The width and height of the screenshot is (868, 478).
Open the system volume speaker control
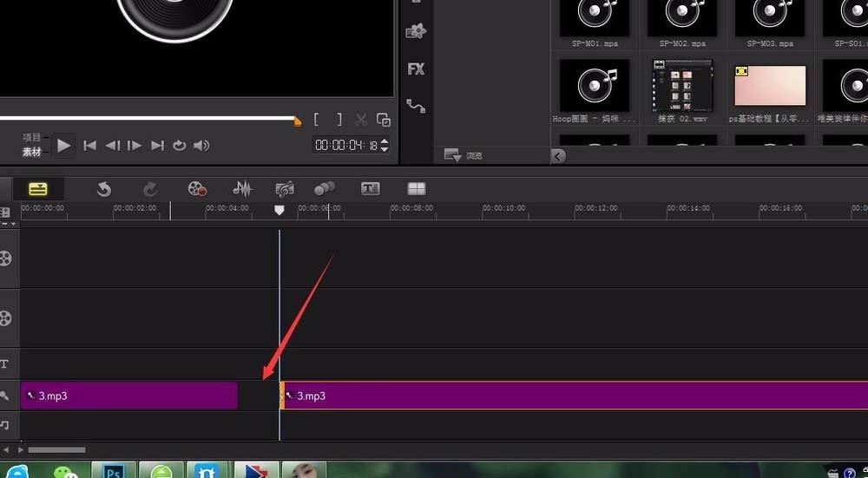[x=201, y=146]
